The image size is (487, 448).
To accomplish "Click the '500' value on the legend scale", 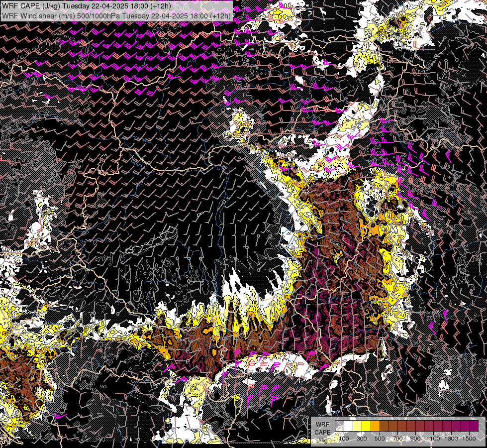I will [x=380, y=439].
